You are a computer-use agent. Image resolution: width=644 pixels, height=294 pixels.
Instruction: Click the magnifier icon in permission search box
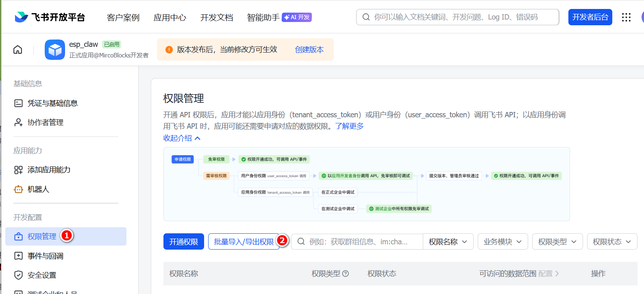click(x=301, y=241)
